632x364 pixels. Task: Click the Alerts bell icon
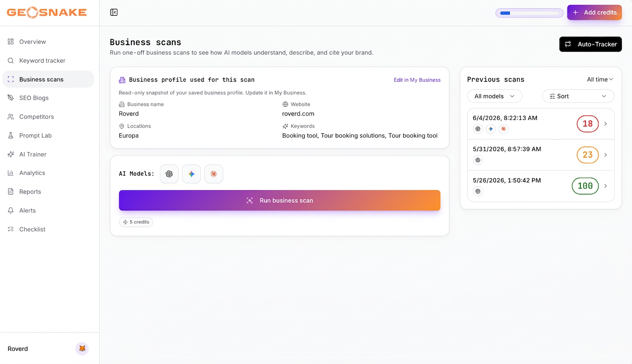click(11, 210)
